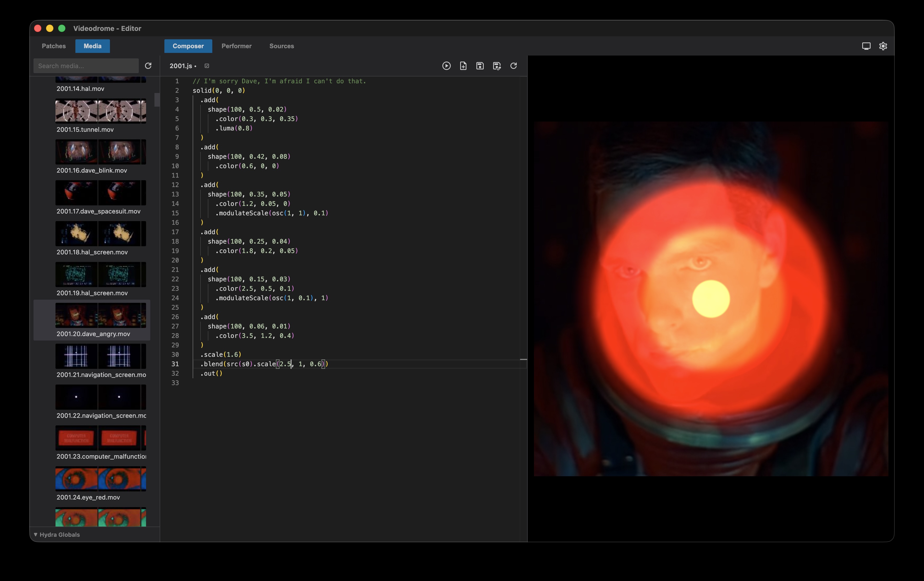Select 2001.24.eye_red.mov thumbnail
924x581 pixels.
coord(101,479)
